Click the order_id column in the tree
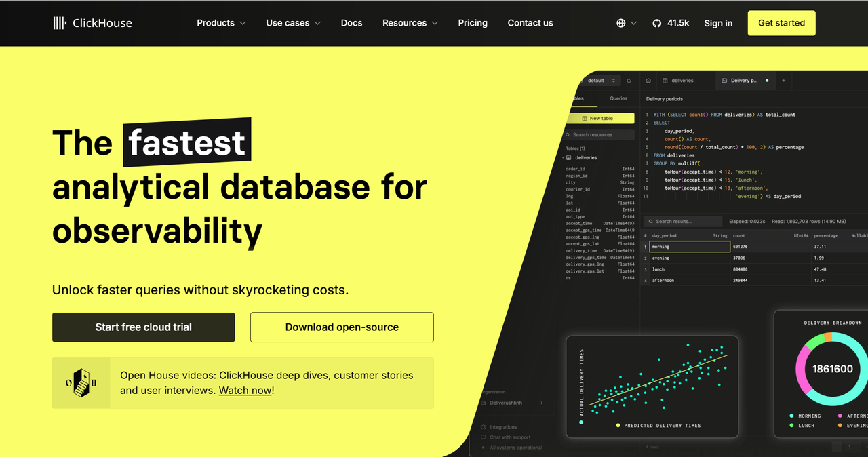Screen dimensions: 868x457 click(x=576, y=169)
